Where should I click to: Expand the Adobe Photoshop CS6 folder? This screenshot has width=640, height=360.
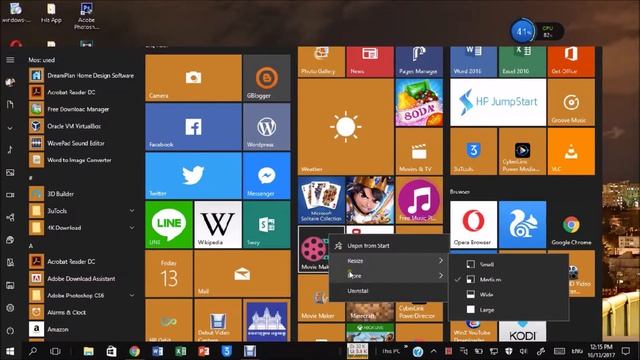click(132, 295)
